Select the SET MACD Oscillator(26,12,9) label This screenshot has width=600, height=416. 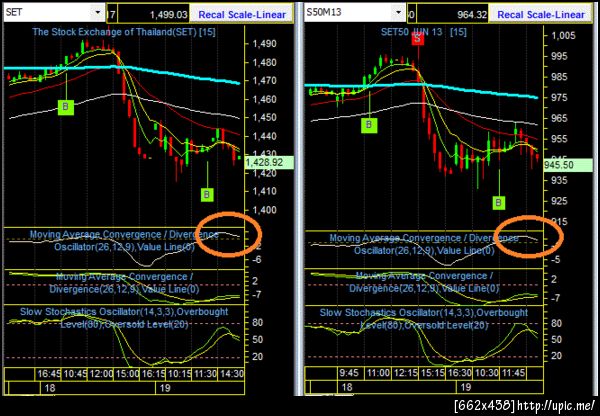click(124, 241)
